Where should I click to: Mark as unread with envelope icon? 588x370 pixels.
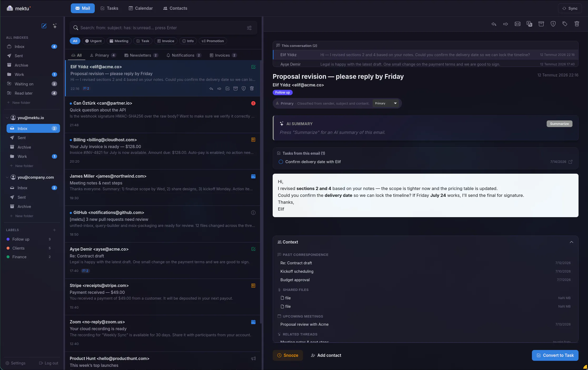coord(517,24)
